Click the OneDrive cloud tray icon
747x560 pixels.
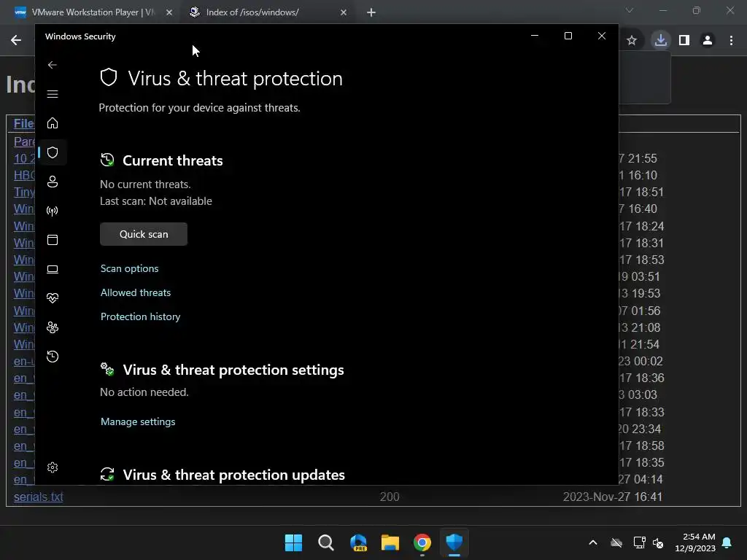pos(616,542)
